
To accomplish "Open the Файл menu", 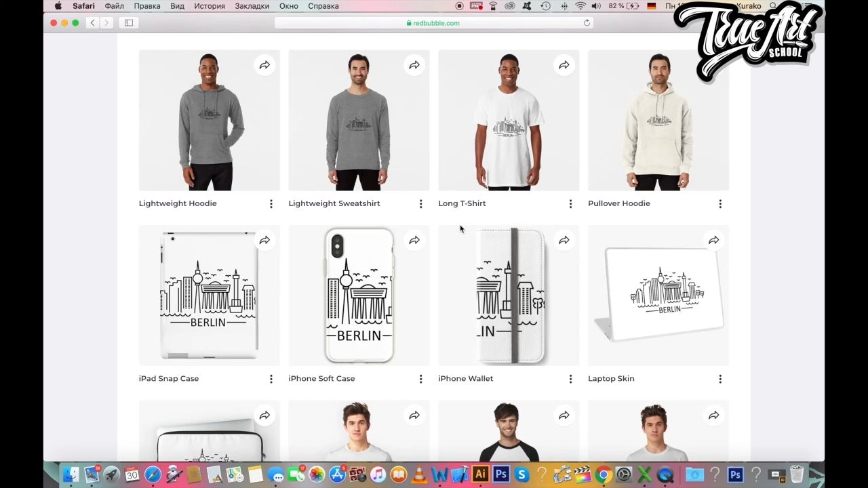I will pos(114,6).
